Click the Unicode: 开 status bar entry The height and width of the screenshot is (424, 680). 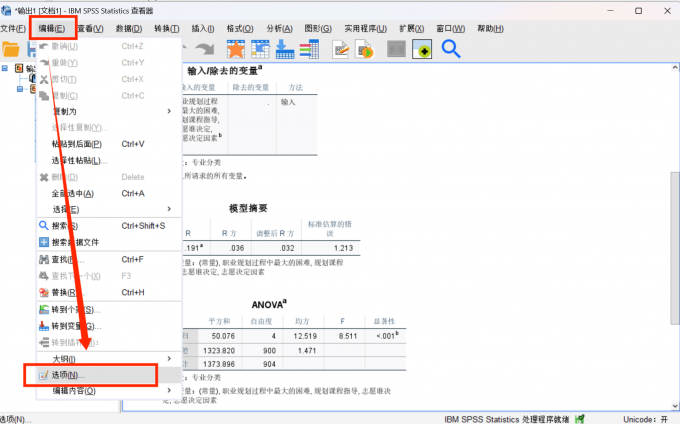click(645, 419)
